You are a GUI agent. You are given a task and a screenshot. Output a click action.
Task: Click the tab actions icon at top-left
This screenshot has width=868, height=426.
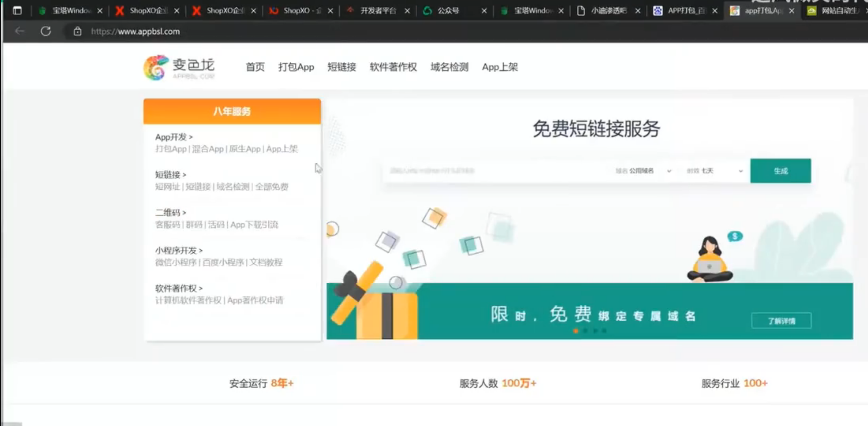click(x=17, y=11)
